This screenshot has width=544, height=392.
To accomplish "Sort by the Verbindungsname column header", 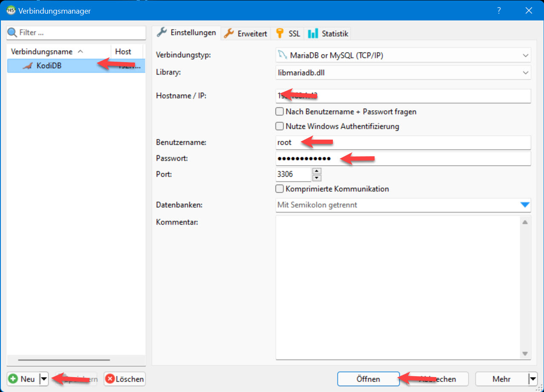I will pyautogui.click(x=59, y=52).
